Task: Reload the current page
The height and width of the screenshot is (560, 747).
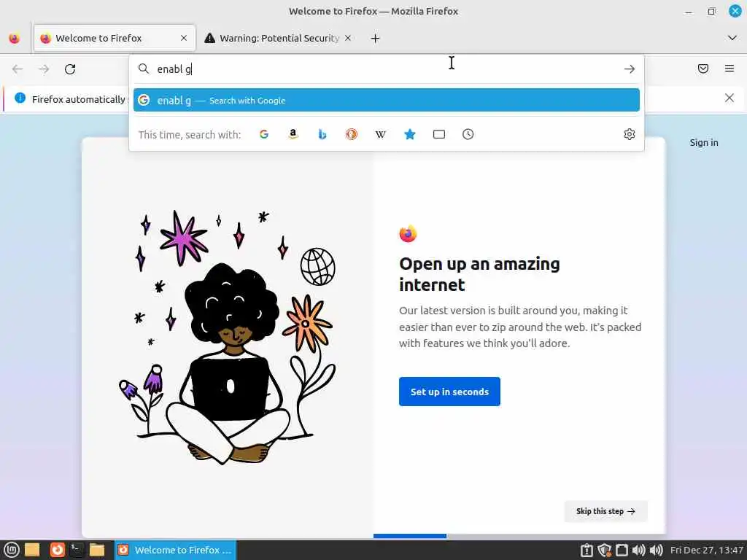Action: click(70, 69)
